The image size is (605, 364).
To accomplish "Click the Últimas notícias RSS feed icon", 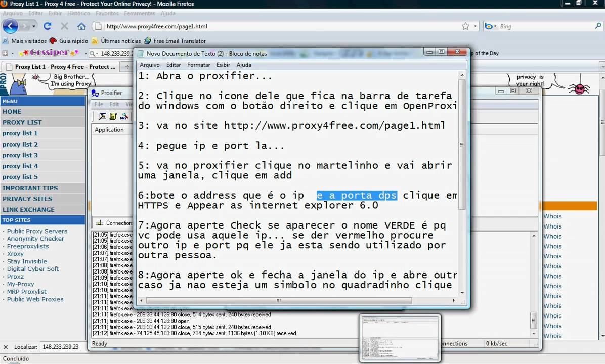I will 95,41.
